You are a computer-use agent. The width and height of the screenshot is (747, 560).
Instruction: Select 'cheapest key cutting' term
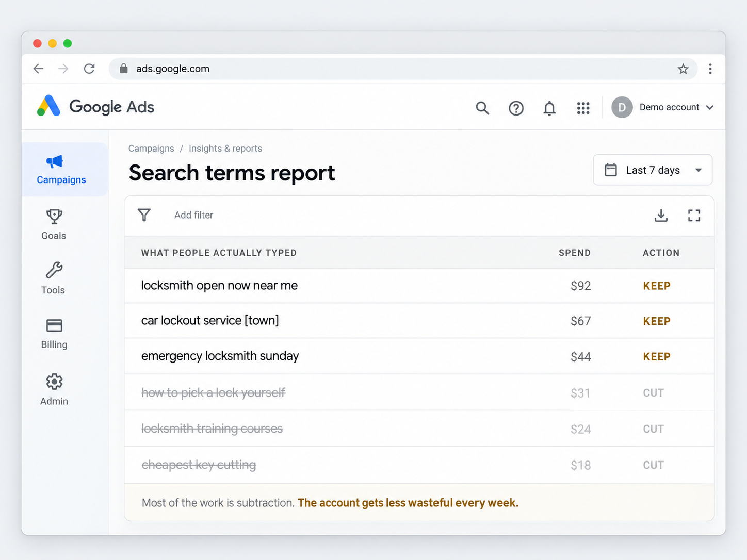click(199, 465)
